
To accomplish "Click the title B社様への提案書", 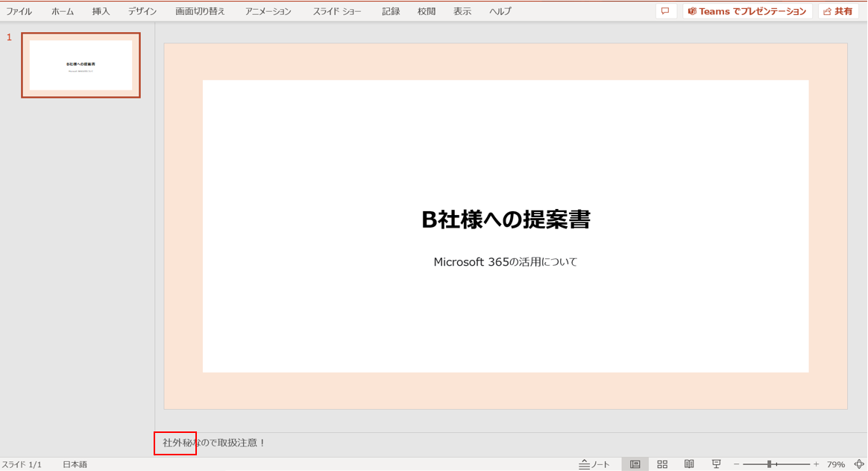I will [x=506, y=219].
